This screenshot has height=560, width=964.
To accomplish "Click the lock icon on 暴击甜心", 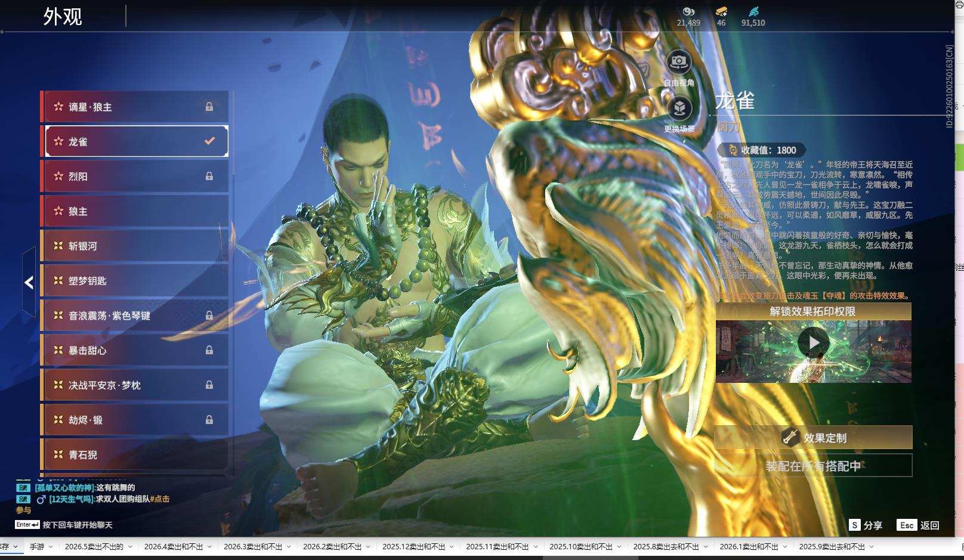I will point(209,350).
